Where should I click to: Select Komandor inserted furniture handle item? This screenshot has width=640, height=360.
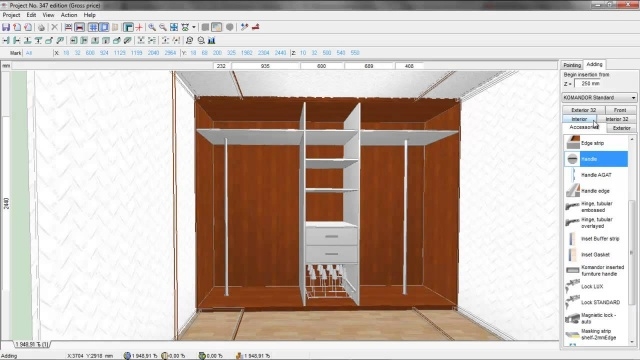tap(596, 270)
